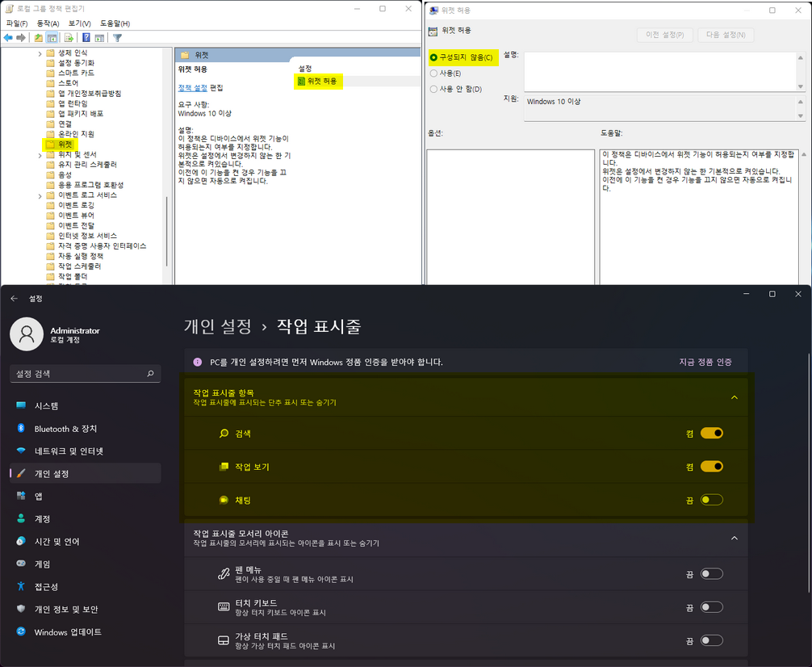Toggle show/hide action pane icon
The width and height of the screenshot is (812, 667).
[x=99, y=37]
